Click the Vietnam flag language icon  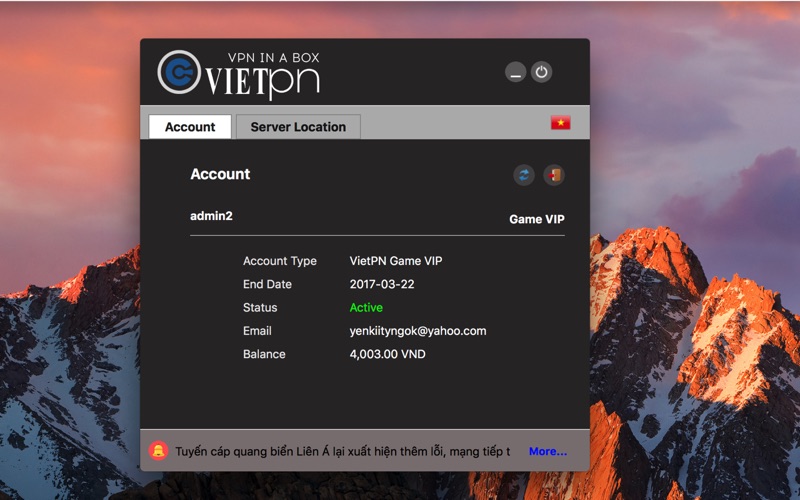click(560, 123)
